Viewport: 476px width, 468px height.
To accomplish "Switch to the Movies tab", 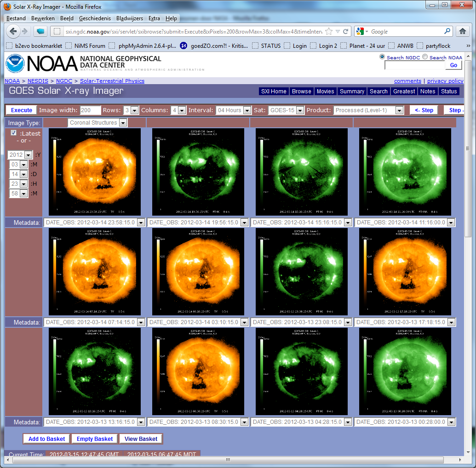I will click(x=325, y=91).
